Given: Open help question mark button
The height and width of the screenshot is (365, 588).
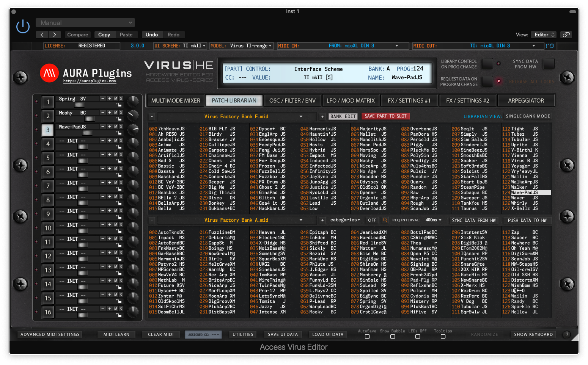Looking at the screenshot, I should [x=567, y=334].
